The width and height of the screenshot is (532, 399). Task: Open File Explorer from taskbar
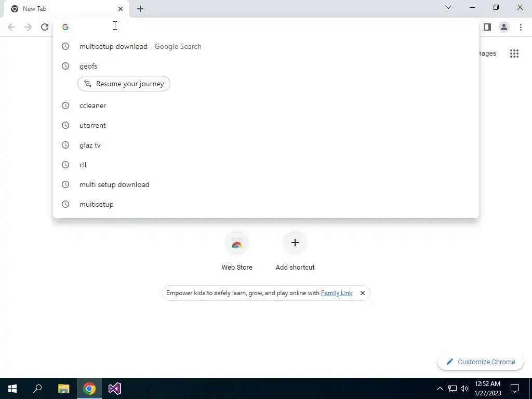tap(63, 389)
